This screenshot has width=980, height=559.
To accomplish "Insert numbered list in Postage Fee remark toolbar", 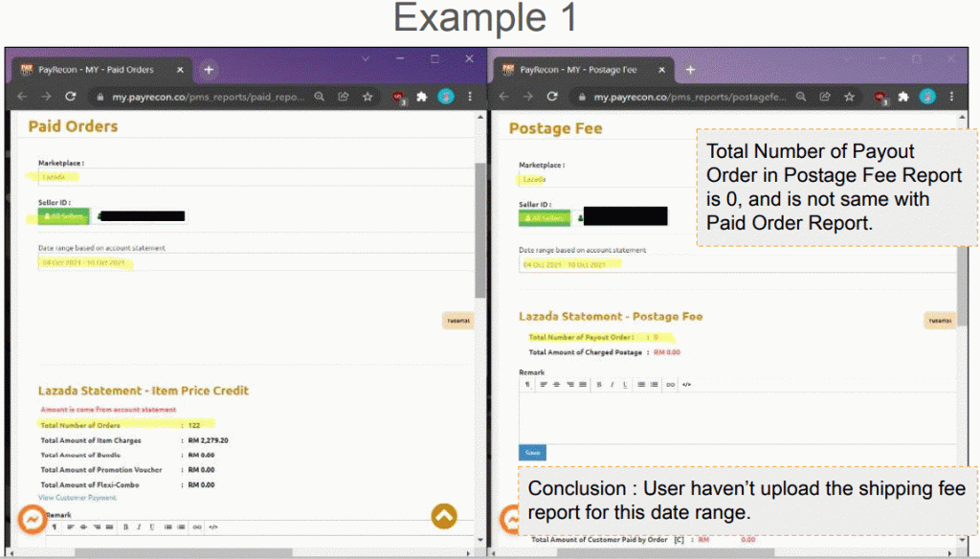I will (x=654, y=385).
